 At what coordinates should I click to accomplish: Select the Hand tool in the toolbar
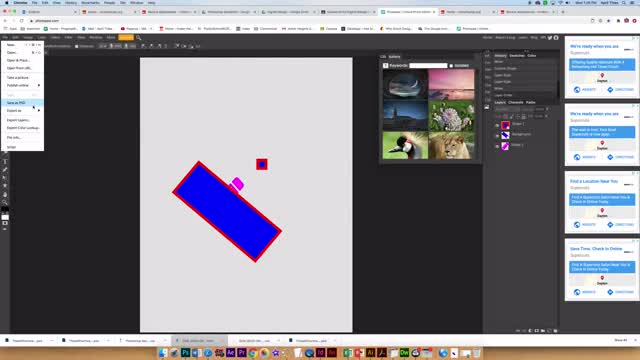pyautogui.click(x=5, y=194)
